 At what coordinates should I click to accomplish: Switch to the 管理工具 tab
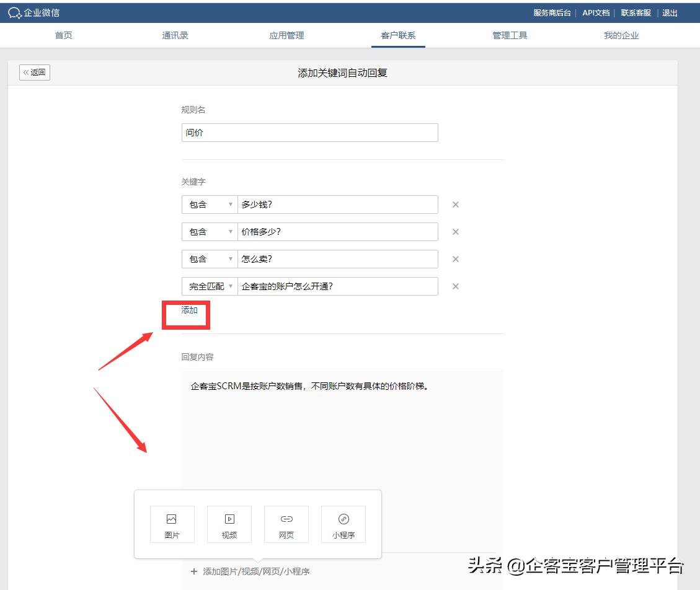[x=509, y=35]
